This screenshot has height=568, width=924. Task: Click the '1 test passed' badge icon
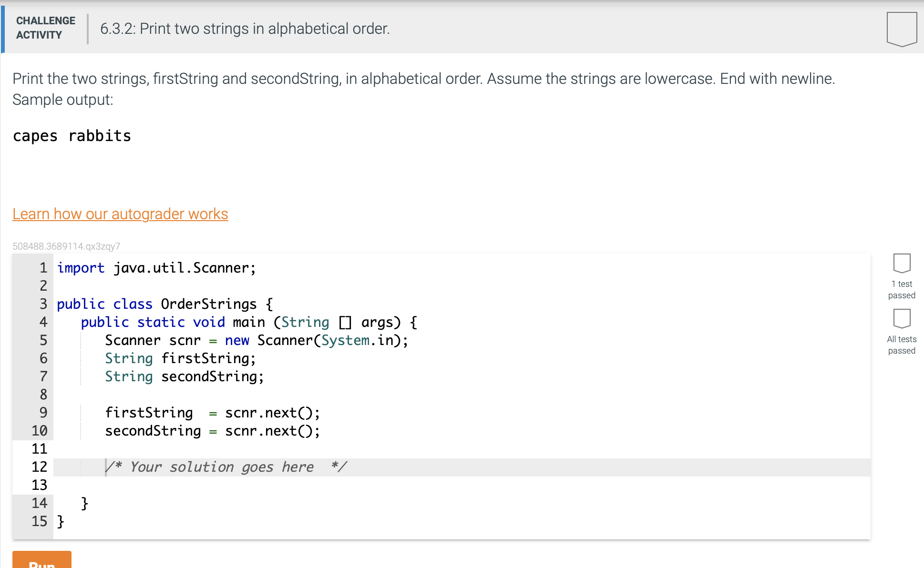click(x=902, y=263)
